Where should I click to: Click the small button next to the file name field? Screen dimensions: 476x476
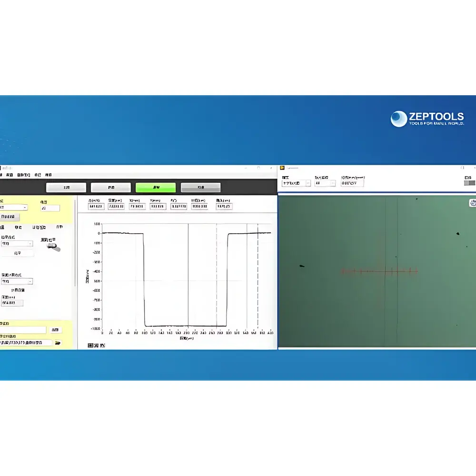click(56, 330)
